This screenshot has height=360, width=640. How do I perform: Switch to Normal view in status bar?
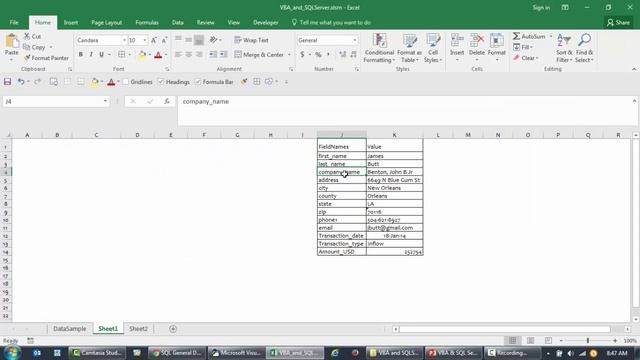(x=513, y=340)
